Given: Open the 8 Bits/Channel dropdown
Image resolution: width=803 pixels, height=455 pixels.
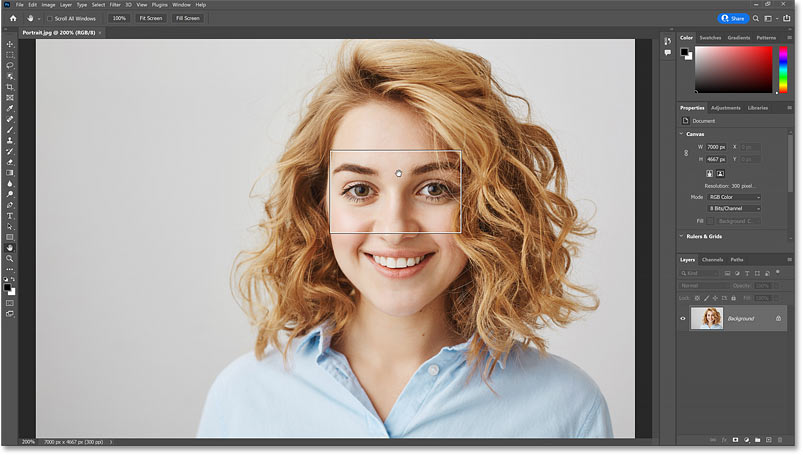Looking at the screenshot, I should [734, 209].
